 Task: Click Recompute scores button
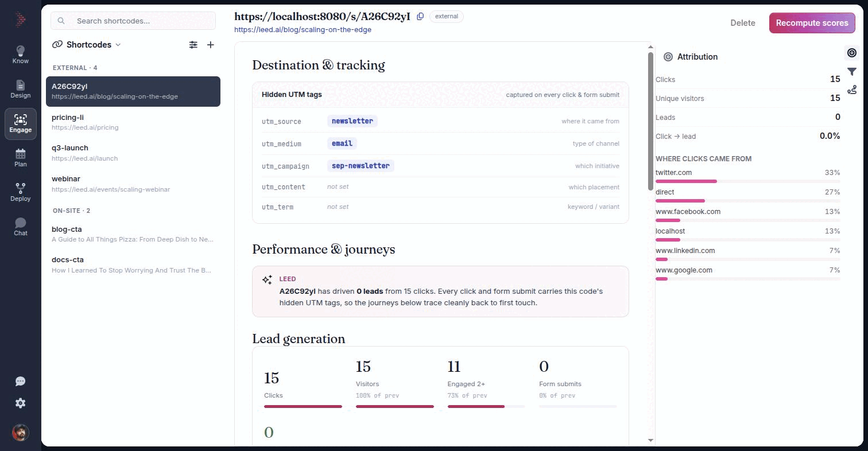(x=812, y=23)
